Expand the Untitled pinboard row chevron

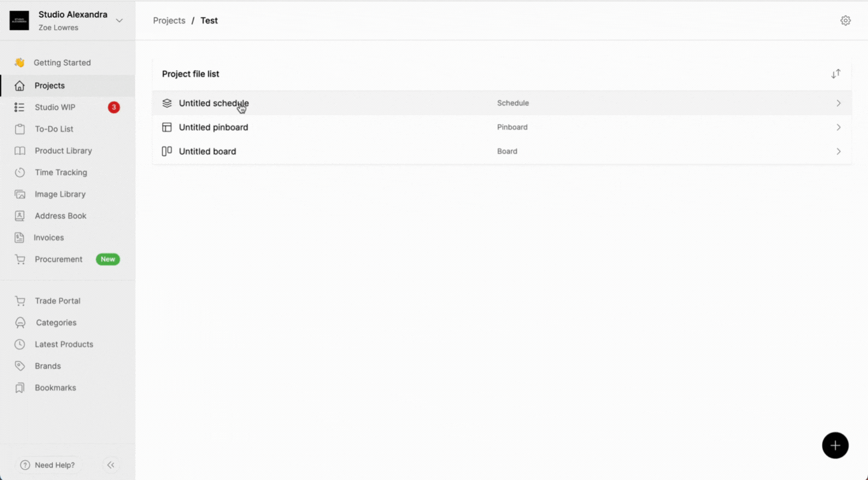[838, 127]
